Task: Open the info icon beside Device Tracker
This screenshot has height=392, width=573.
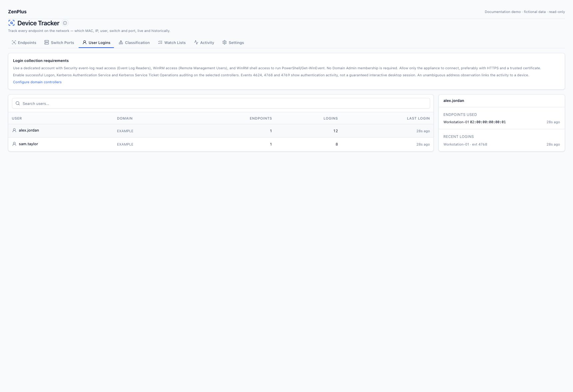Action: pos(65,23)
